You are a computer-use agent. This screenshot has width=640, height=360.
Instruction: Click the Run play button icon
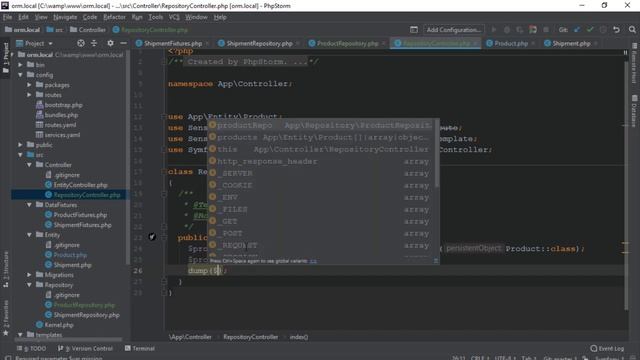[x=494, y=30]
